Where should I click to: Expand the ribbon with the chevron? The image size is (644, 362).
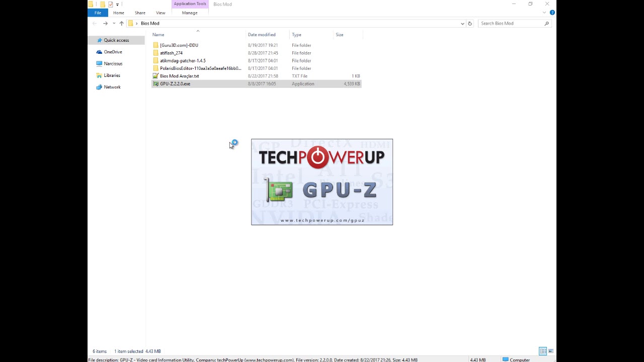pyautogui.click(x=544, y=13)
